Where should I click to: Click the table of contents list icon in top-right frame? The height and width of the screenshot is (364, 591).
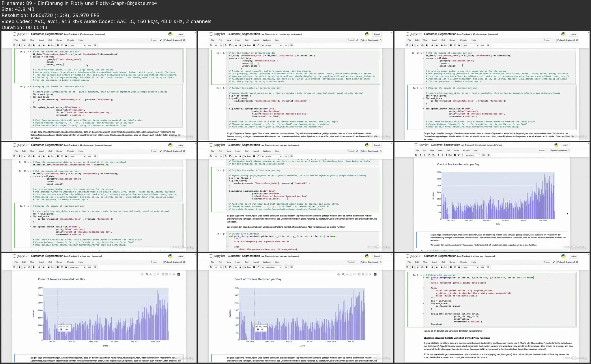point(488,45)
